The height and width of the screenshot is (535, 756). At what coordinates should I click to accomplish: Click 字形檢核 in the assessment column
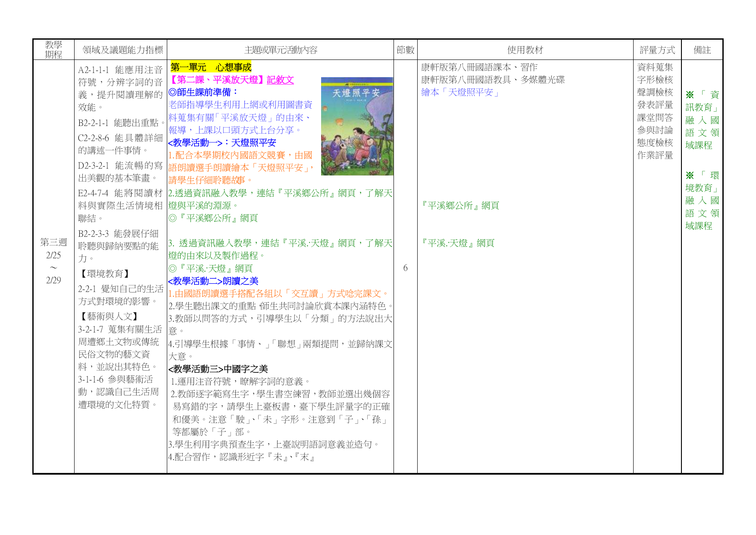[655, 80]
